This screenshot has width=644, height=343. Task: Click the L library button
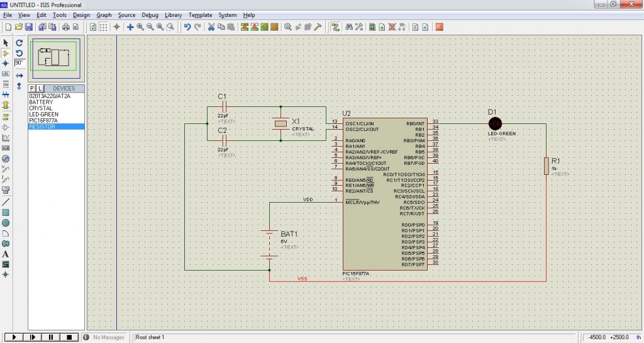(x=40, y=89)
